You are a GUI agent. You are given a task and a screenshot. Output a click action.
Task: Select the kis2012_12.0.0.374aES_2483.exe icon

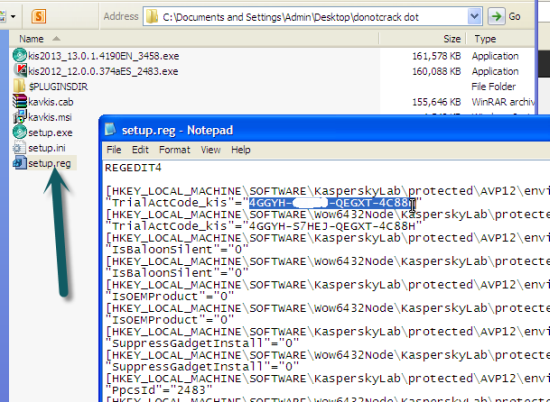click(20, 71)
